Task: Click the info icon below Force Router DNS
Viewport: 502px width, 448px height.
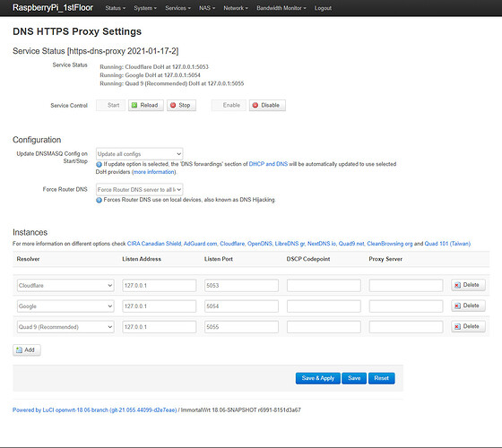Action: [99, 200]
